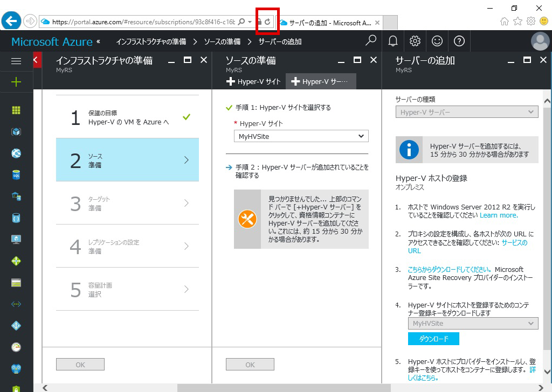Open the cube Resource groups icon
552x392 pixels.
tap(16, 132)
